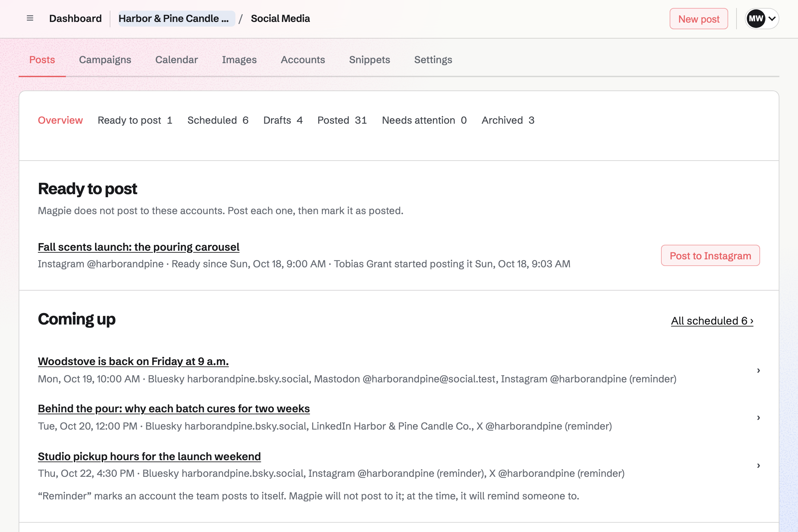The image size is (798, 532).
Task: Click Post to Instagram button
Action: coord(710,255)
